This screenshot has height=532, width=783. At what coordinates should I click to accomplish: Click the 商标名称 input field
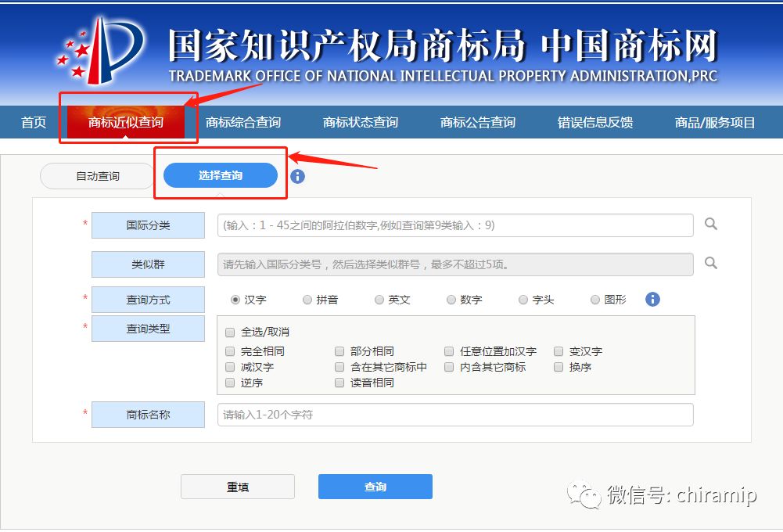(455, 415)
